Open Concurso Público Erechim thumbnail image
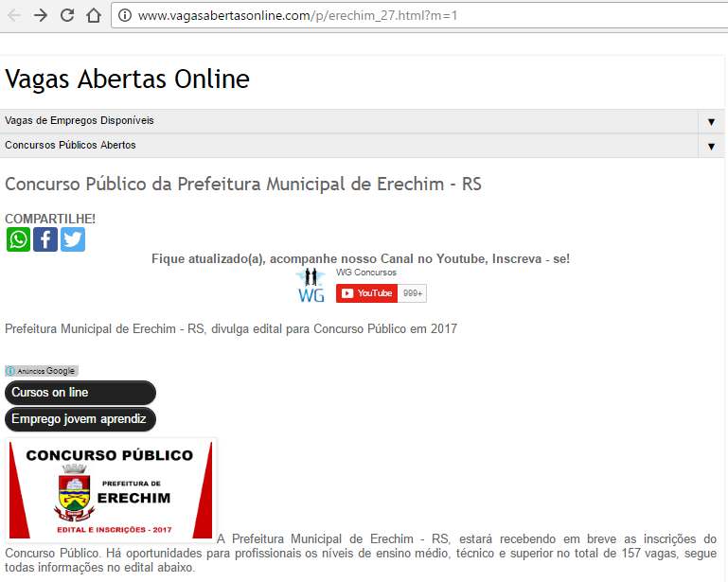Image resolution: width=728 pixels, height=582 pixels. (x=111, y=489)
